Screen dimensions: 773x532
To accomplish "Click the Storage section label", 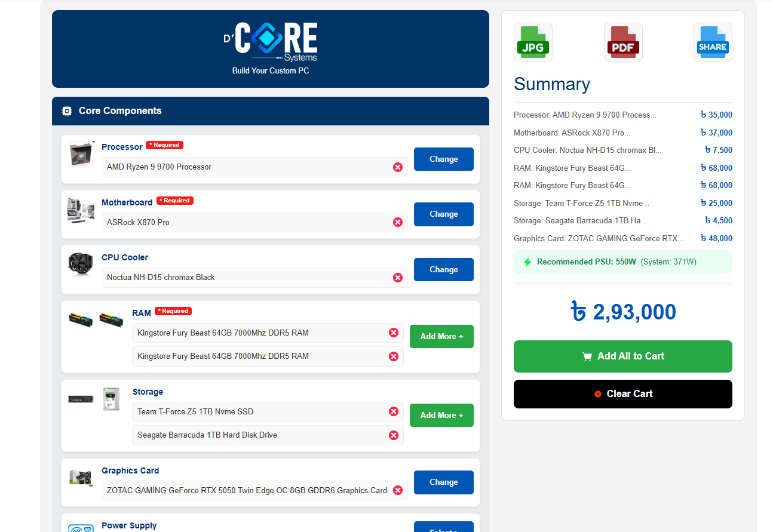I will pyautogui.click(x=148, y=392).
